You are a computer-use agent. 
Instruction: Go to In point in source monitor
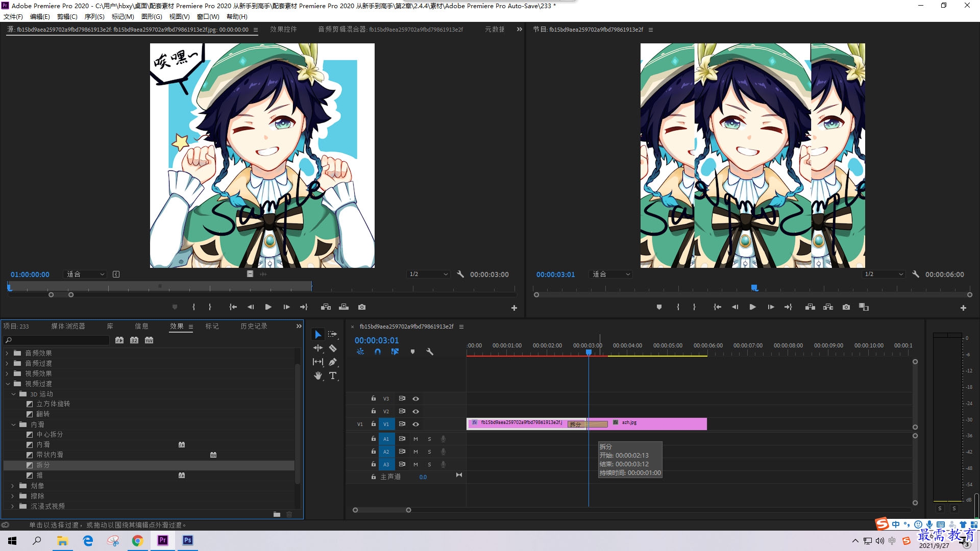(233, 307)
